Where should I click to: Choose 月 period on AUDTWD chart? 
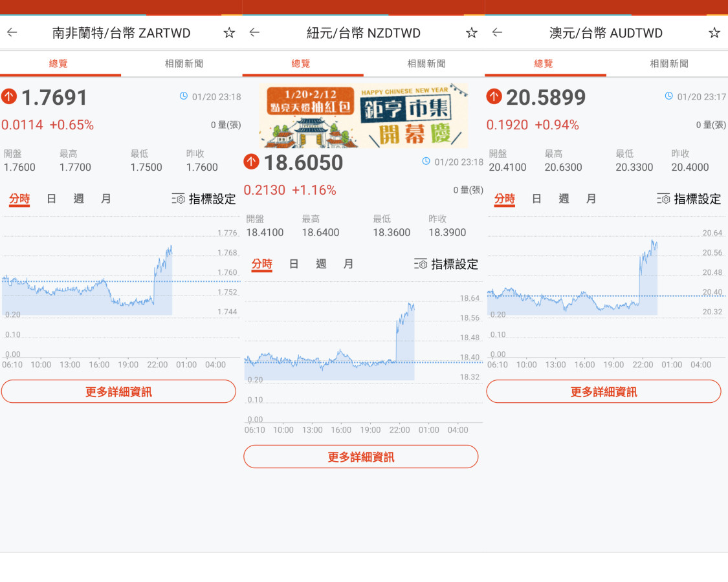(x=591, y=199)
